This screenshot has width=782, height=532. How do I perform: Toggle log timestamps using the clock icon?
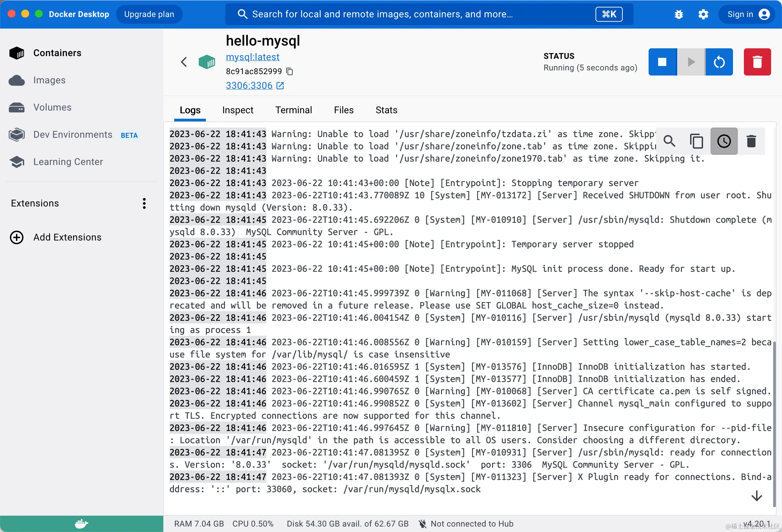click(724, 141)
